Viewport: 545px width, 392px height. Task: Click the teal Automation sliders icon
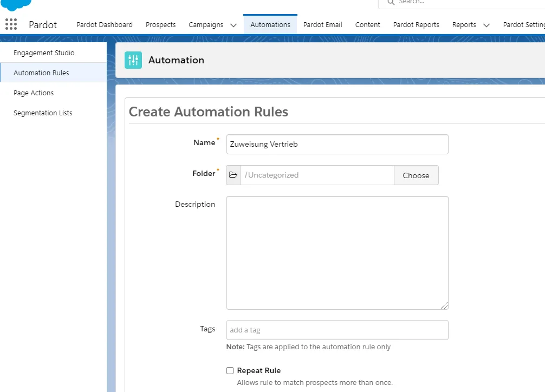133,60
